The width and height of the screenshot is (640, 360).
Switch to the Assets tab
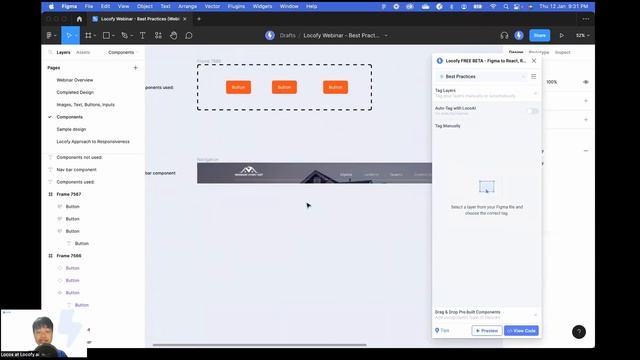[x=83, y=52]
